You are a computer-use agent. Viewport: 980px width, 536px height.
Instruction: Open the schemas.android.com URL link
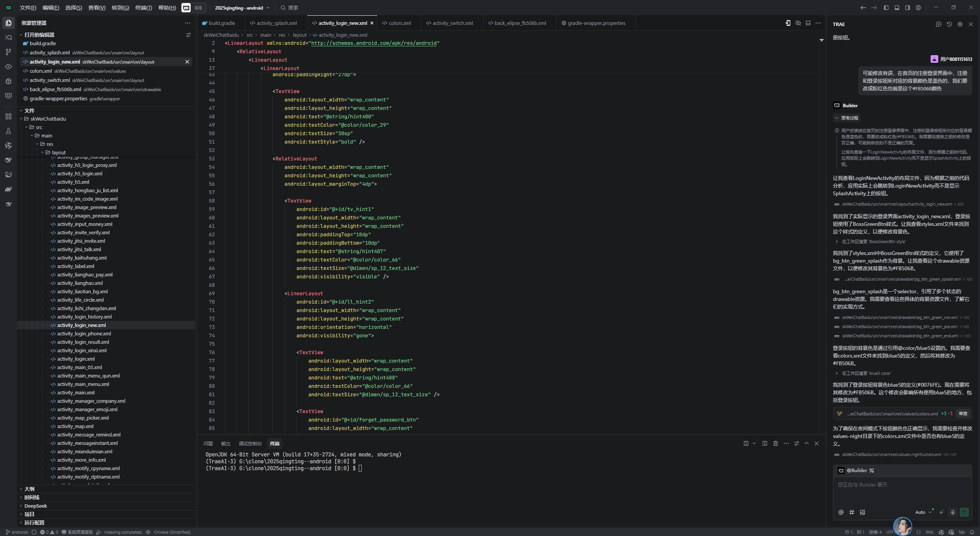pos(374,43)
